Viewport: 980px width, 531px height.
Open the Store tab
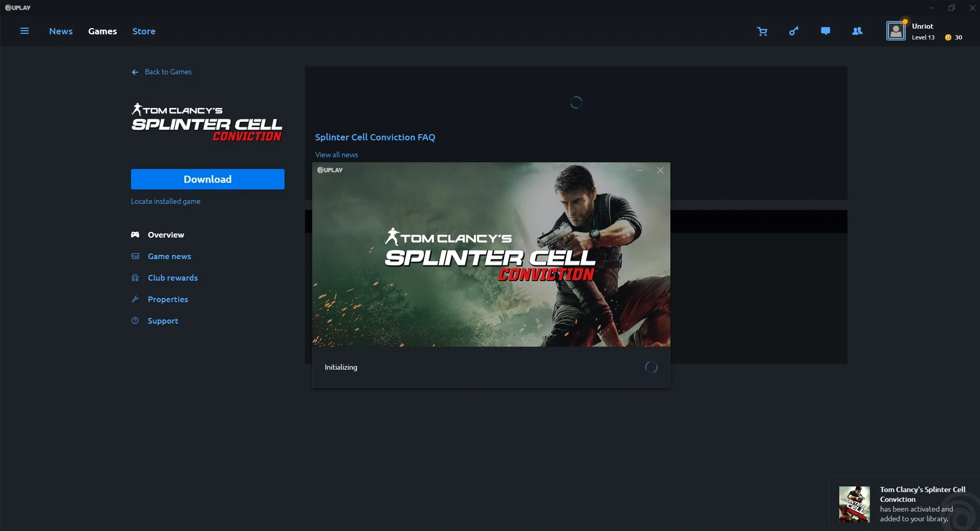tap(144, 31)
